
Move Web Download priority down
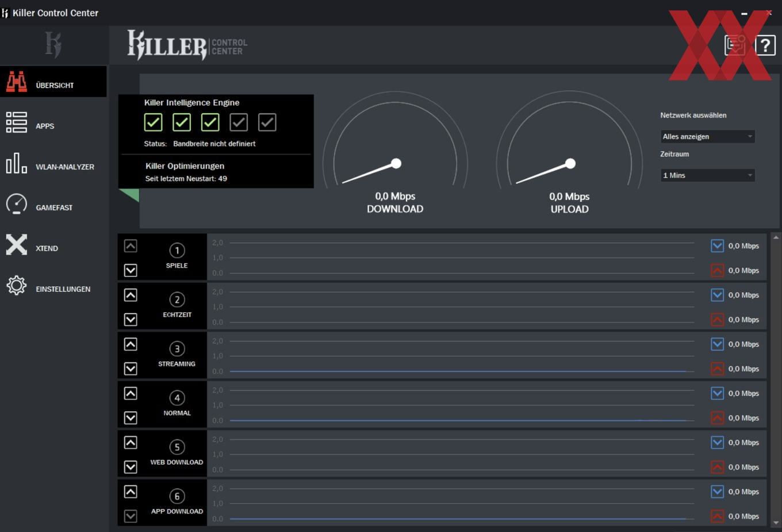[x=131, y=467]
